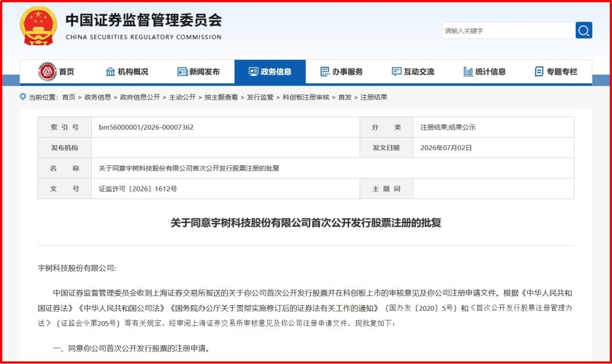Go to 首页 breadcrumb link
The image size is (612, 364).
point(69,97)
